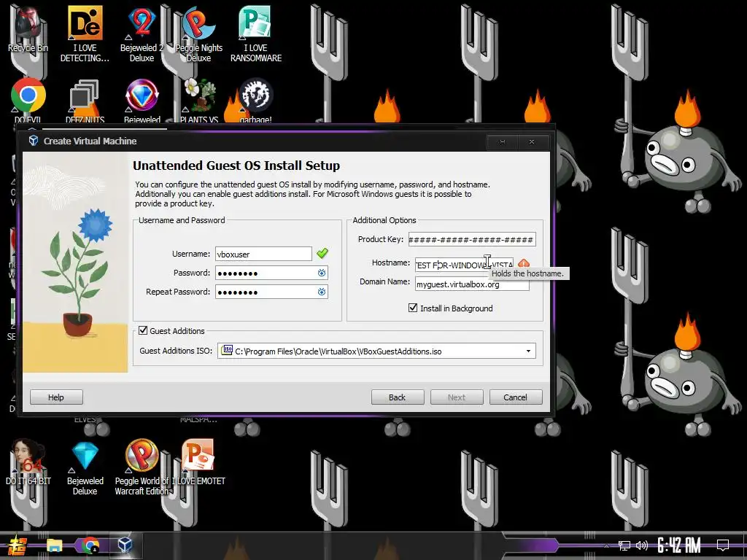Click the dialog help title button

click(502, 142)
